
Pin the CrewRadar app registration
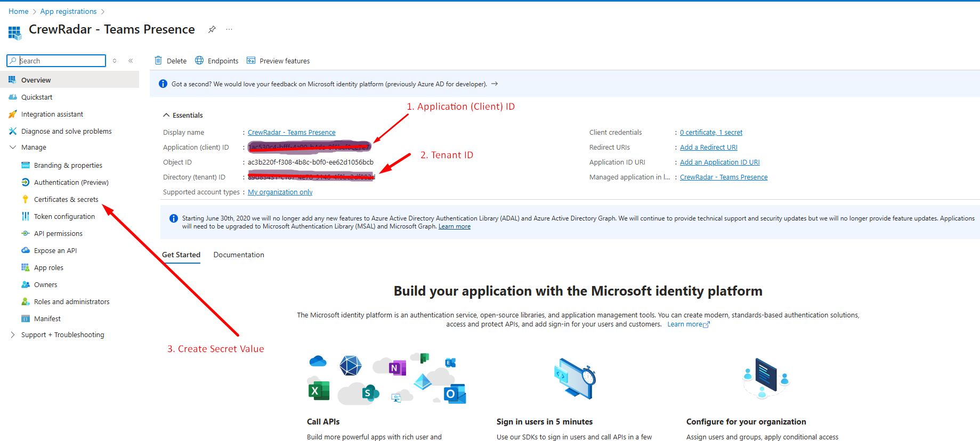212,29
